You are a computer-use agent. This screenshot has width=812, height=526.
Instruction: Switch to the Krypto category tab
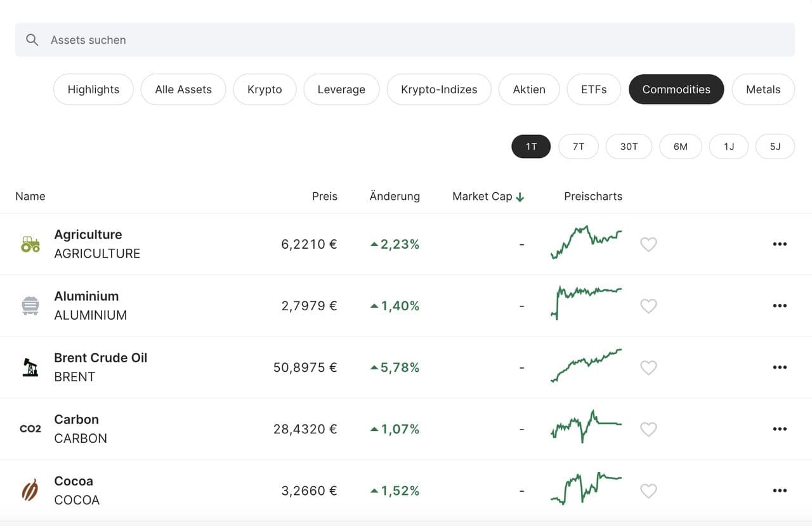point(265,89)
